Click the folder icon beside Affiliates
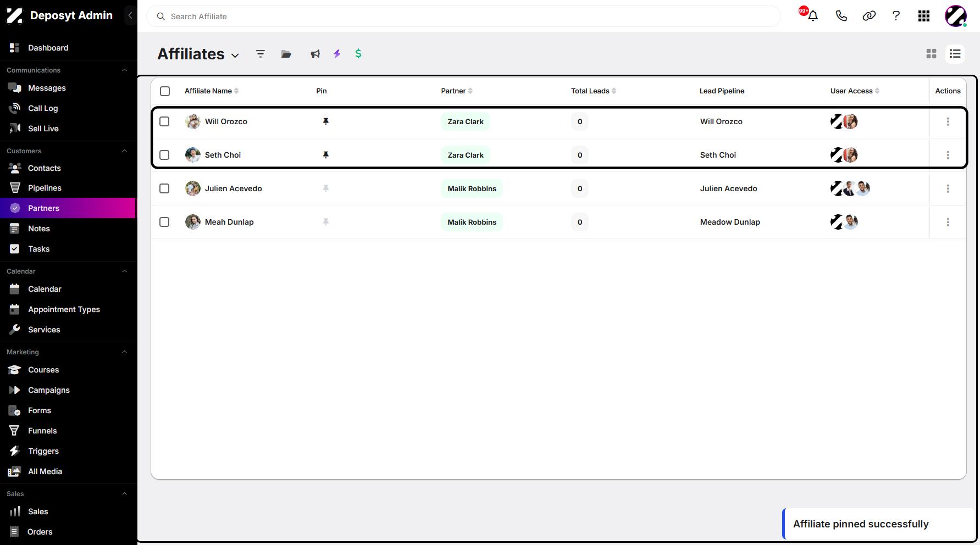 (286, 54)
